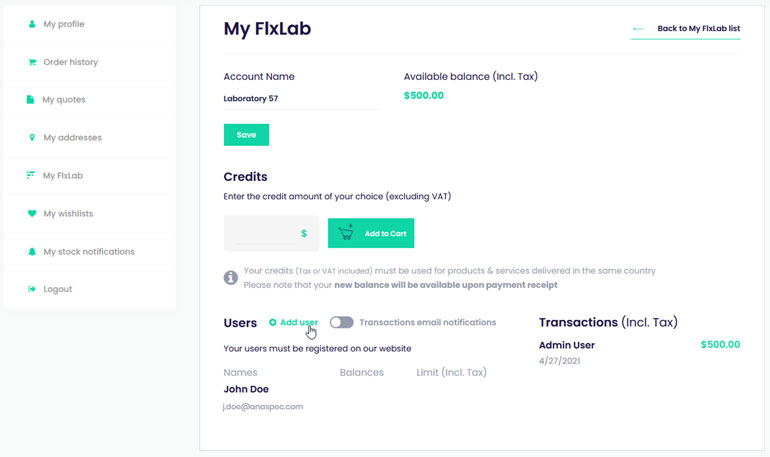Click the My profile person icon
Image resolution: width=770 pixels, height=457 pixels.
pos(32,24)
